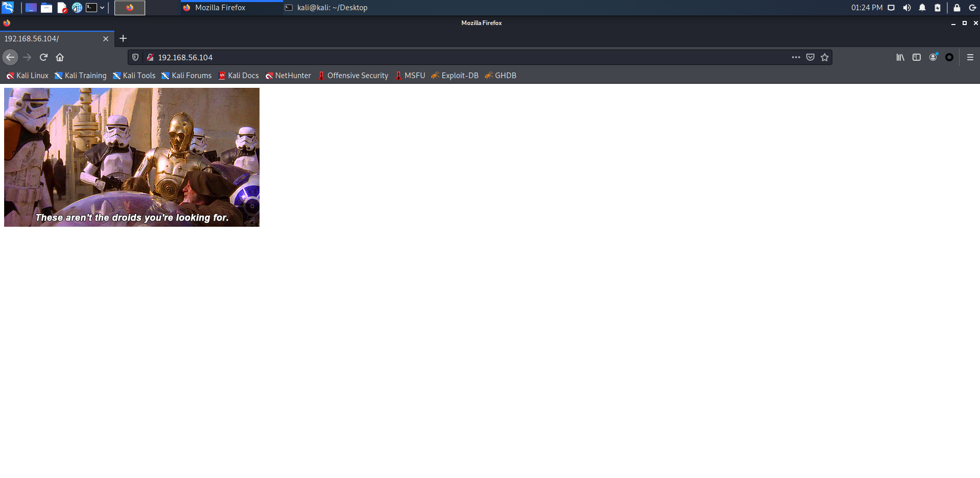Launch terminal emulator from panel

point(91,8)
